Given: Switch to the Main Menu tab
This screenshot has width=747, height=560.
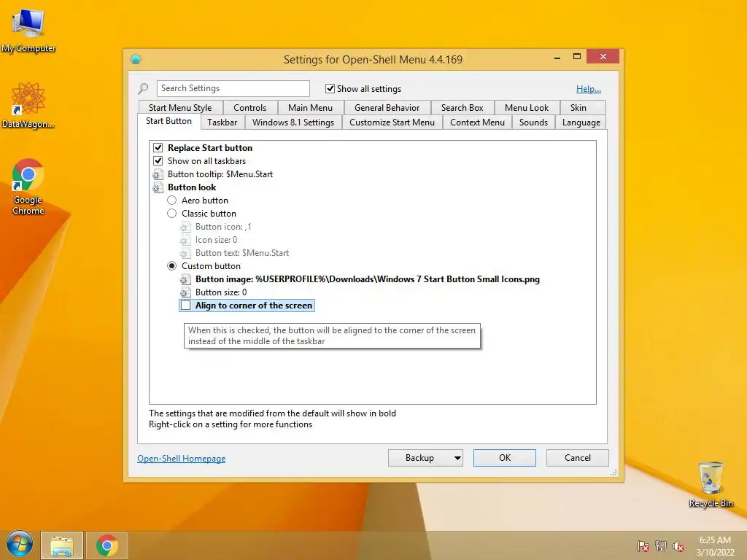Looking at the screenshot, I should pos(310,108).
